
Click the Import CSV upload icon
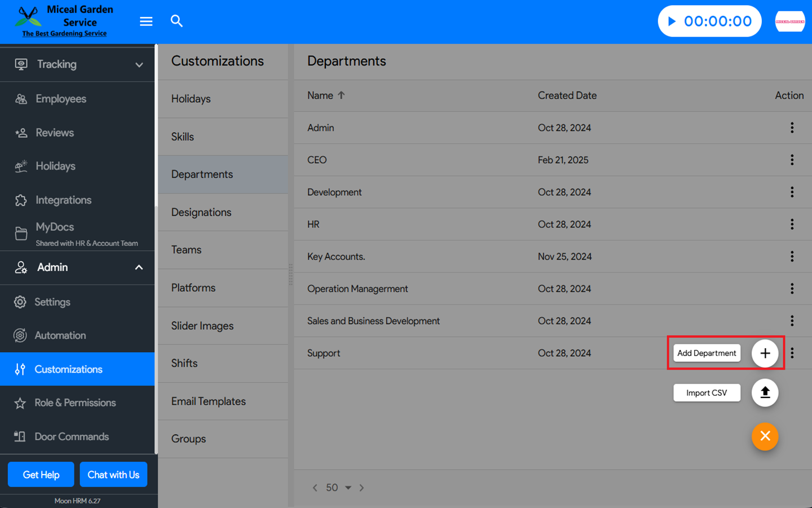(x=765, y=392)
